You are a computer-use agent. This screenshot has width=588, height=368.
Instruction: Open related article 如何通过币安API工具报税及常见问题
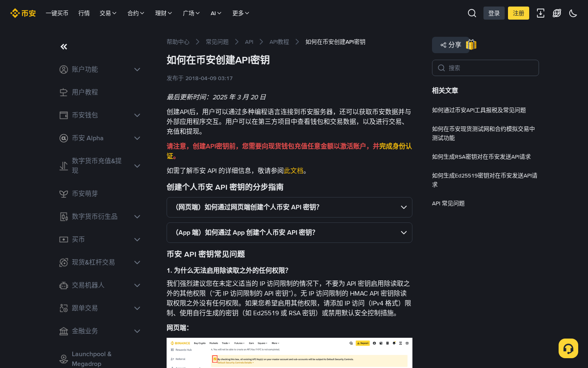tap(479, 110)
